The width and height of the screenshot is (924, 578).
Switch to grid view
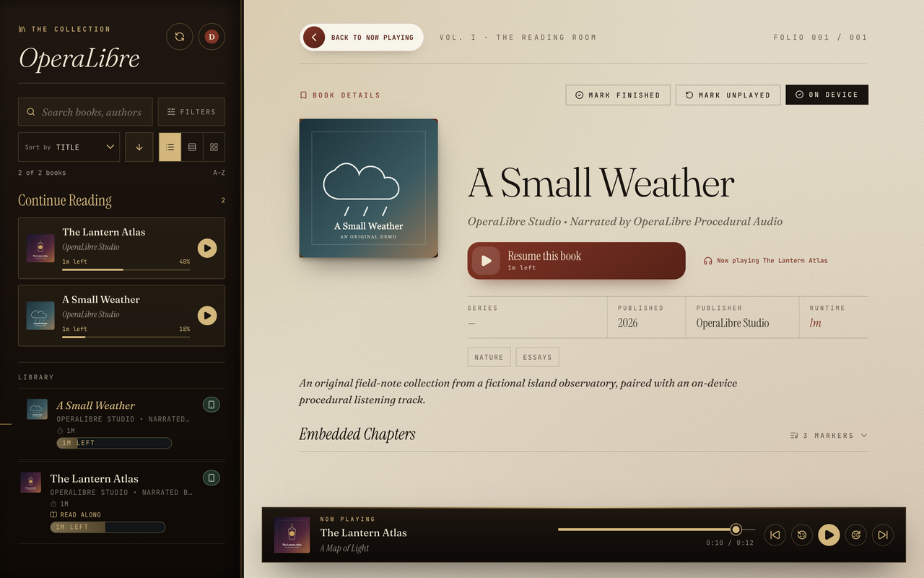pos(214,147)
